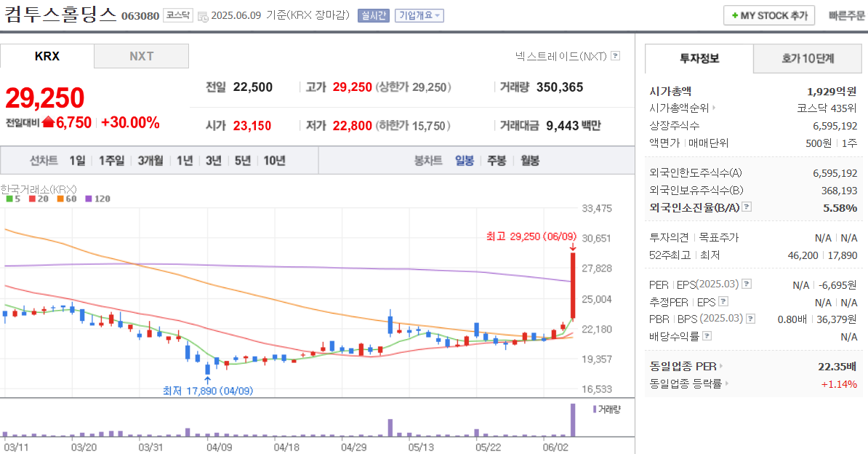Click the company name 컴투스홀딩스
The width and height of the screenshot is (868, 454).
pos(60,14)
